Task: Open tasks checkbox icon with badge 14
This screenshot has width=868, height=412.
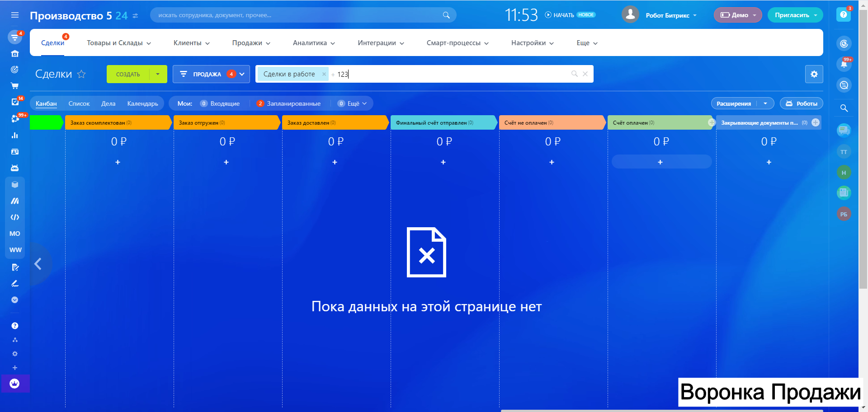Action: [15, 102]
